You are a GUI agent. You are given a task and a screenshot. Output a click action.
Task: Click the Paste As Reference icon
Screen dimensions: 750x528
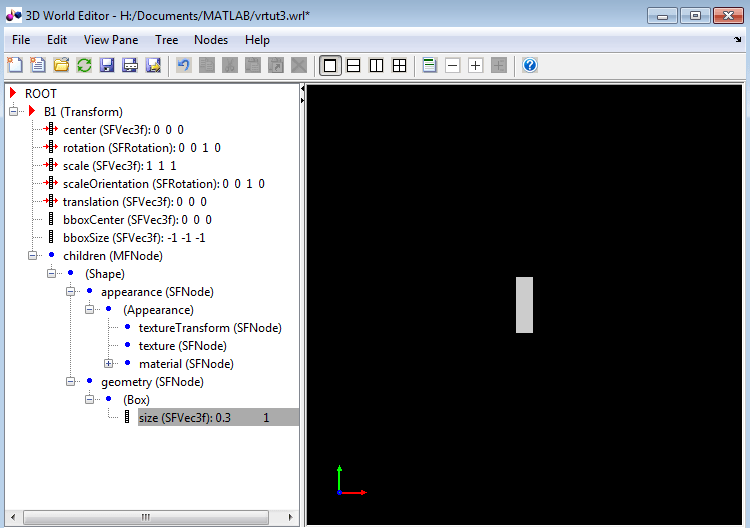point(276,65)
